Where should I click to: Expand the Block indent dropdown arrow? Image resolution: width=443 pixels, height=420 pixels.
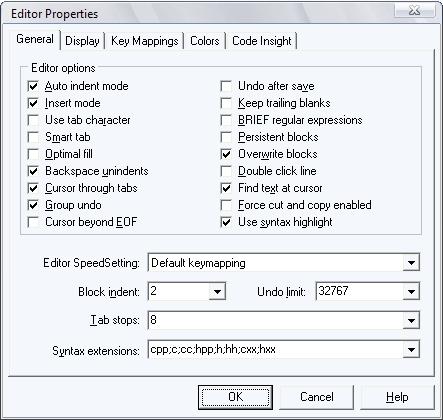click(x=217, y=292)
